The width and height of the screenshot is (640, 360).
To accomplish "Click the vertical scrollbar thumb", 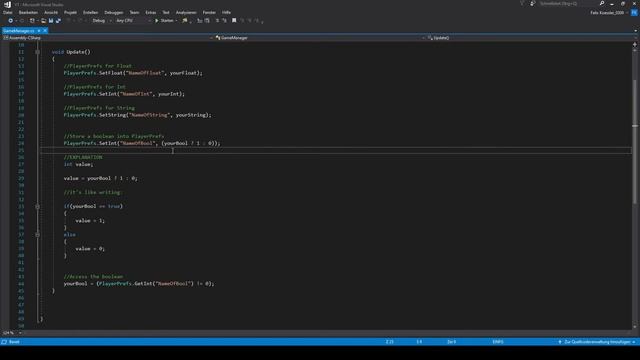I will click(x=635, y=141).
